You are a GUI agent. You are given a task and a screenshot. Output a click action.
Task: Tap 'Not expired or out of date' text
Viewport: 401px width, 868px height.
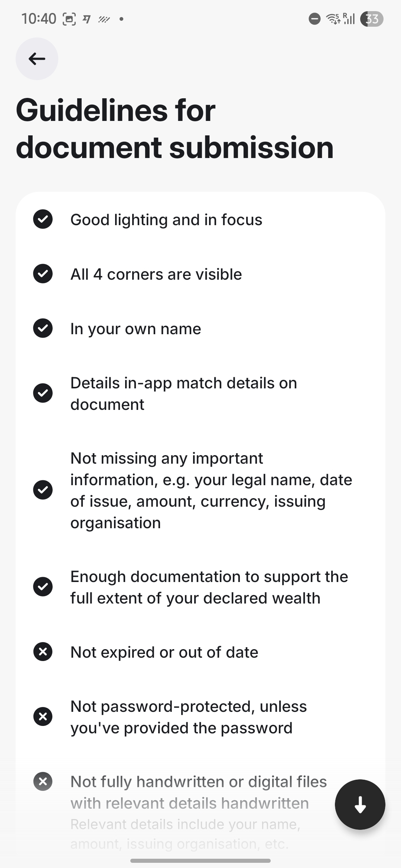[x=164, y=652]
